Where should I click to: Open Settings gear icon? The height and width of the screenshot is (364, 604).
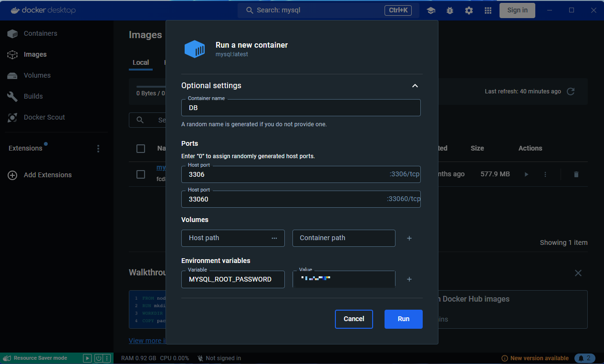coord(469,10)
